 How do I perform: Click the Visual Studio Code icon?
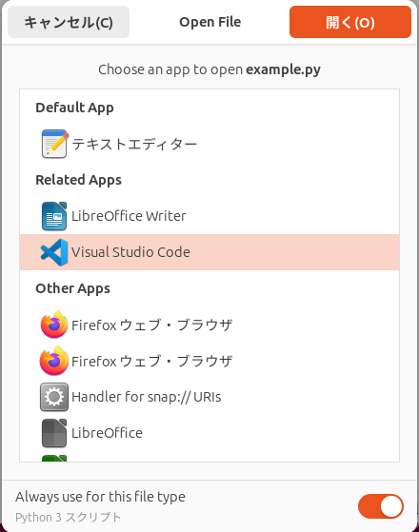coord(54,252)
